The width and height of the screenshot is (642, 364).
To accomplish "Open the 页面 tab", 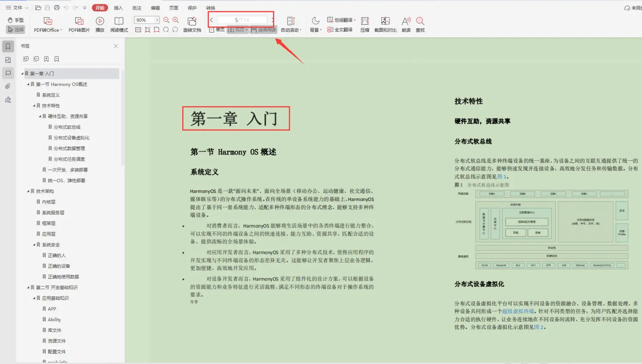I will (x=174, y=8).
